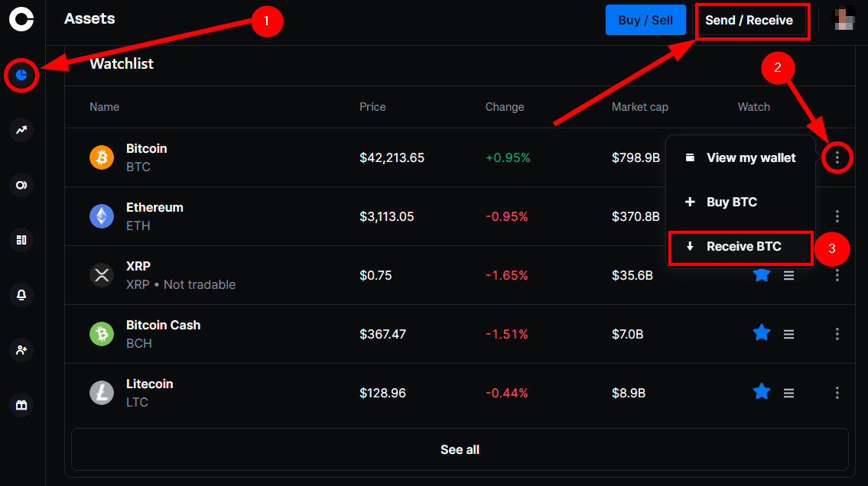Open the For You dashboard sidebar icon
This screenshot has height=486, width=868.
click(21, 240)
